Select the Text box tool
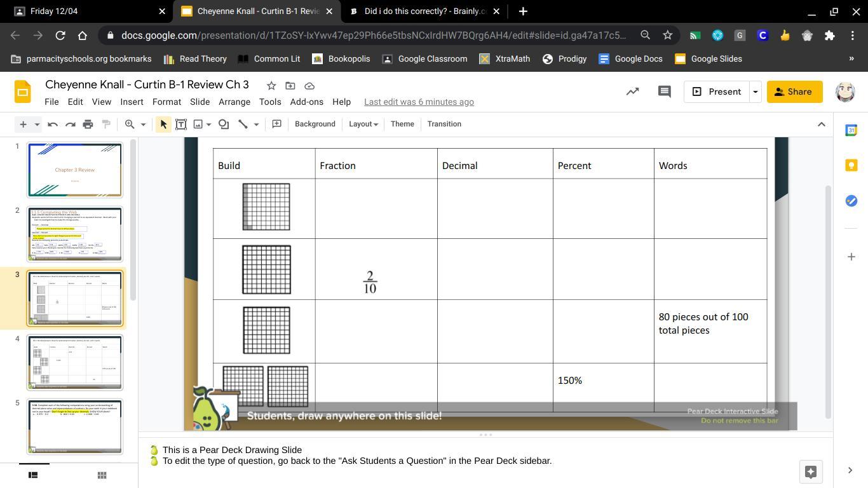 [x=181, y=125]
